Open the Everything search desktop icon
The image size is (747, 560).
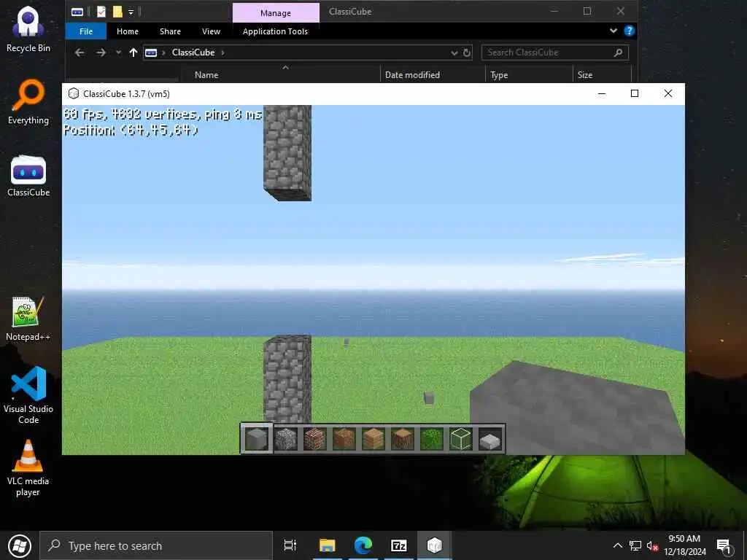pyautogui.click(x=28, y=102)
